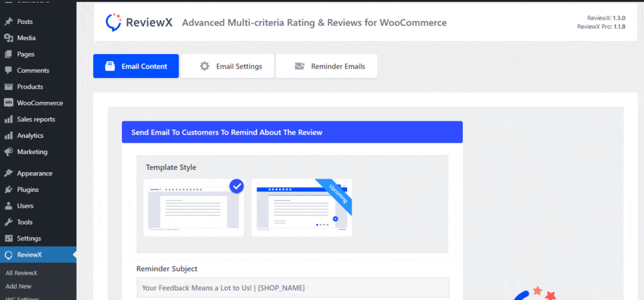Image resolution: width=644 pixels, height=300 pixels.
Task: Click the Tools wrench icon
Action: (x=8, y=223)
